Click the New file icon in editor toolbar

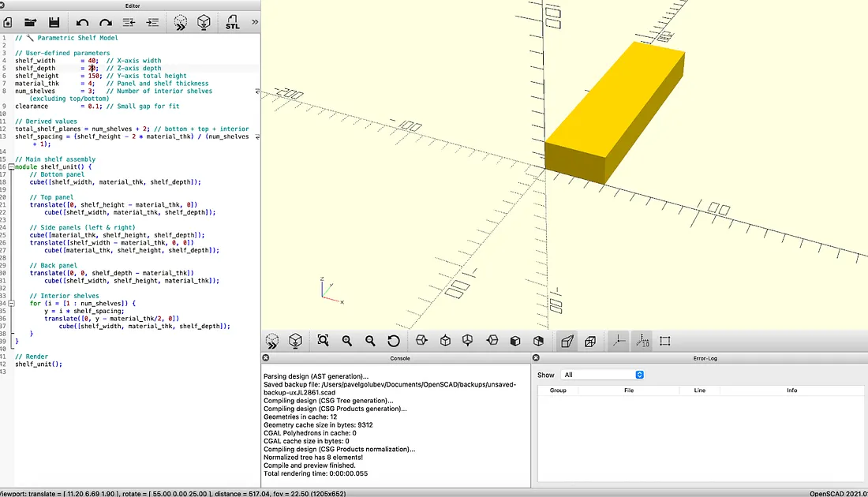point(6,22)
